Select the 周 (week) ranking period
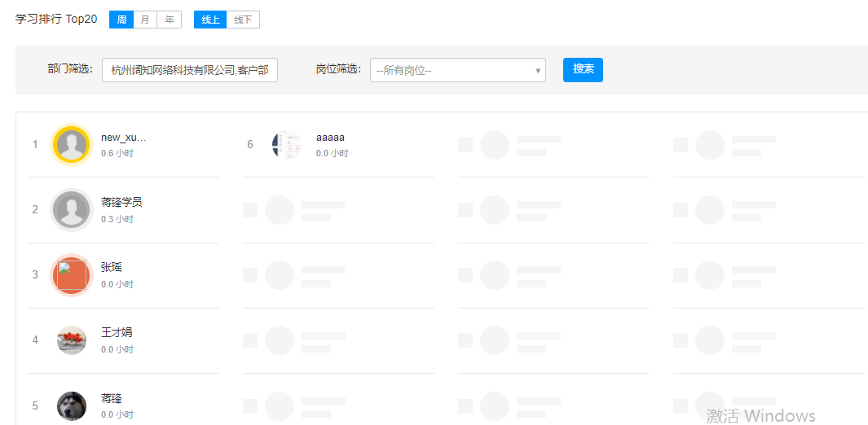Image resolution: width=868 pixels, height=425 pixels. pos(121,20)
